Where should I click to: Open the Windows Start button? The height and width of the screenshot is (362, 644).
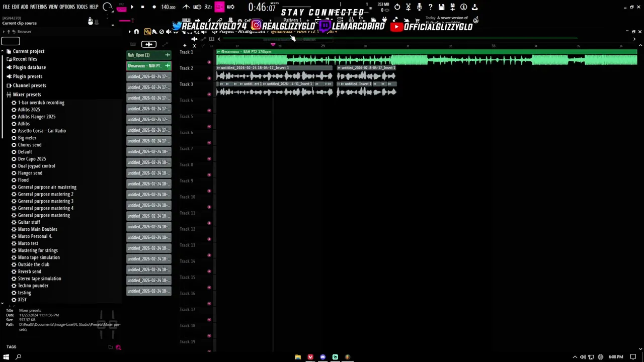coord(6,357)
